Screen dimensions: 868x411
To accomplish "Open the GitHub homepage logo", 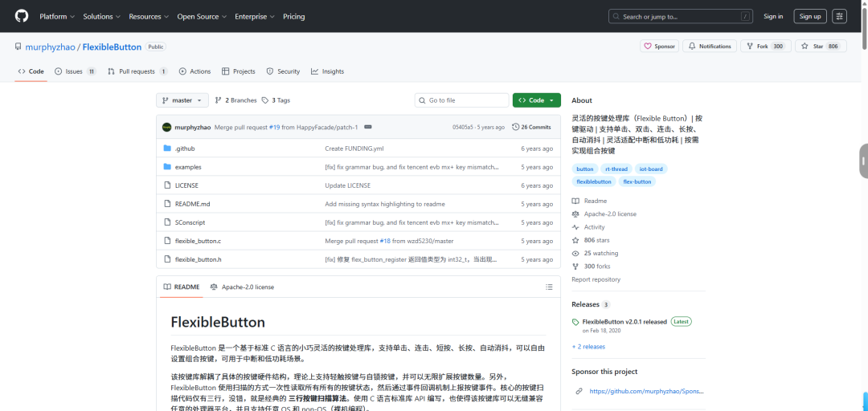I will (x=22, y=16).
